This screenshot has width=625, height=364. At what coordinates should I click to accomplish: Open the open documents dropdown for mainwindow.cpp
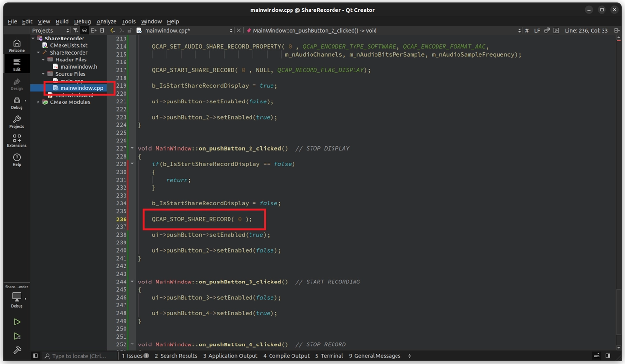pyautogui.click(x=185, y=30)
